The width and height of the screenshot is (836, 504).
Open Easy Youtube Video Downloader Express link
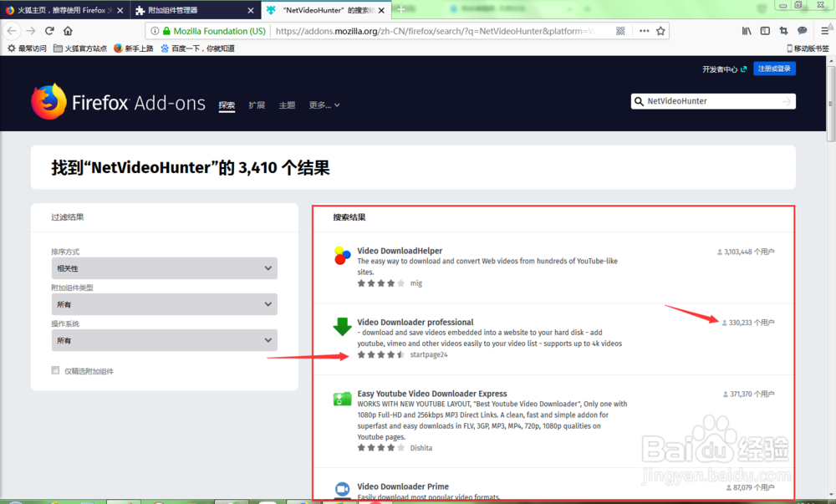[432, 393]
